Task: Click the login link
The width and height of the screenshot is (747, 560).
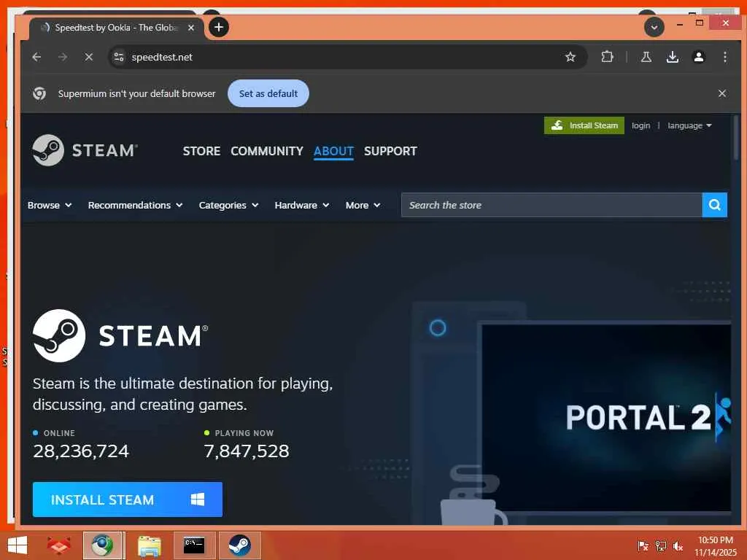Action: pos(640,125)
